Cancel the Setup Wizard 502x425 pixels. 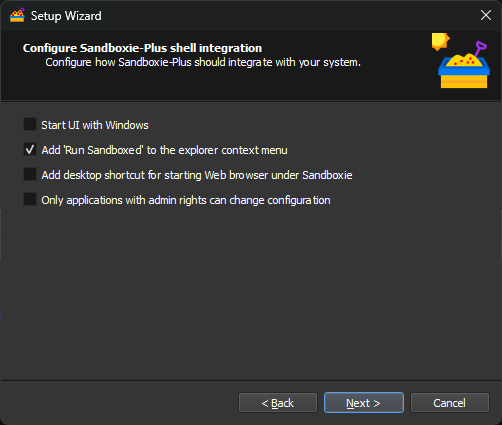click(x=450, y=403)
